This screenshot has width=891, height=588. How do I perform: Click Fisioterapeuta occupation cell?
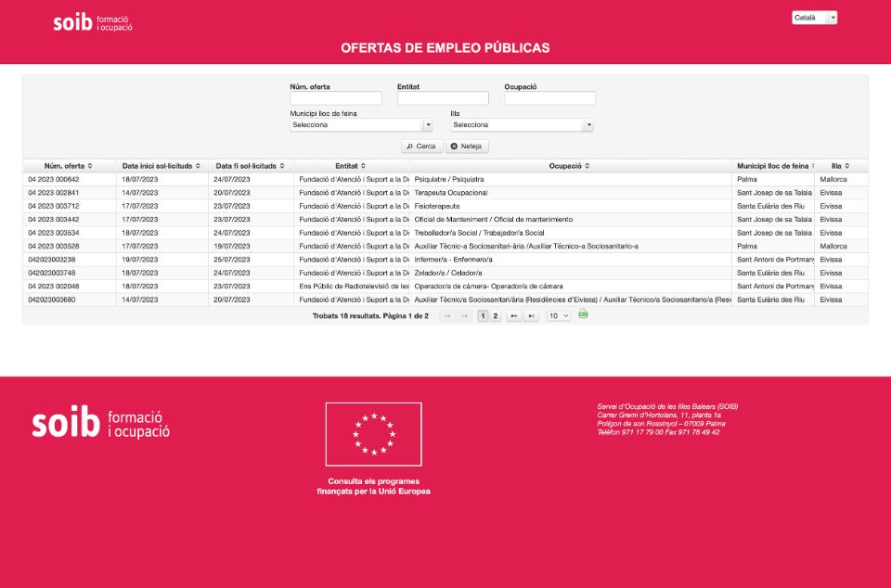tap(570, 206)
